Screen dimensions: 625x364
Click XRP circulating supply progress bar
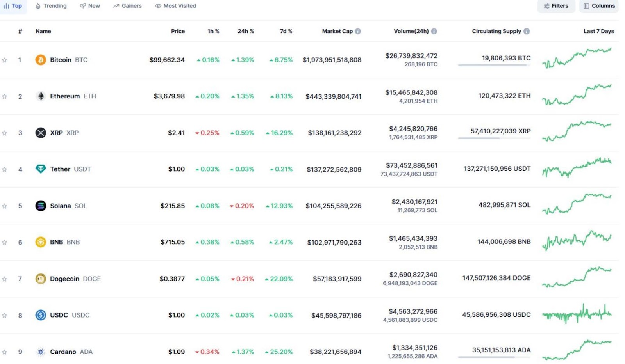coord(494,138)
